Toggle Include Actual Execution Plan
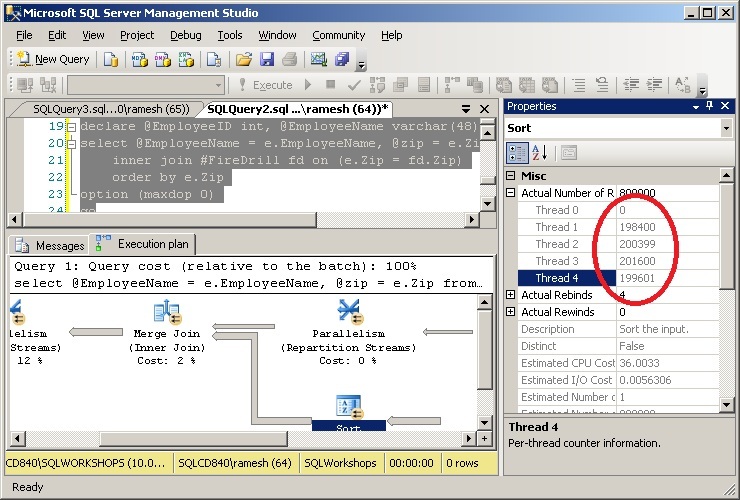The height and width of the screenshot is (500, 740). click(x=452, y=85)
